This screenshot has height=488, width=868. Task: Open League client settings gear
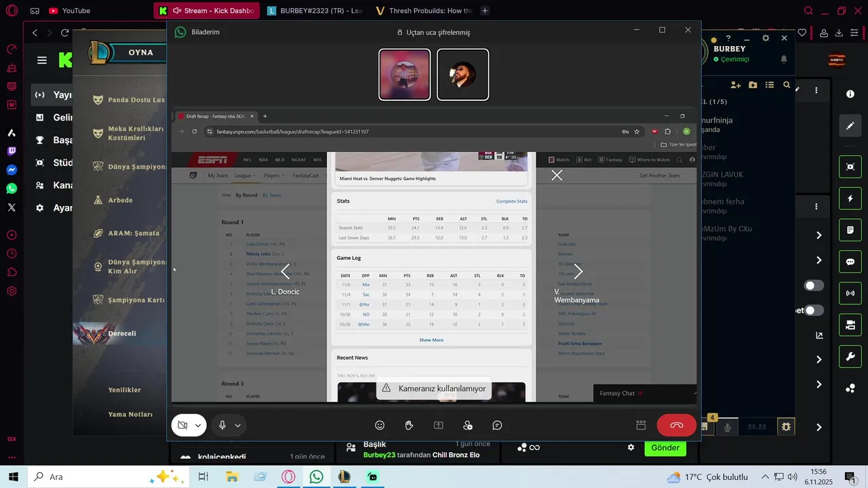coord(766,39)
